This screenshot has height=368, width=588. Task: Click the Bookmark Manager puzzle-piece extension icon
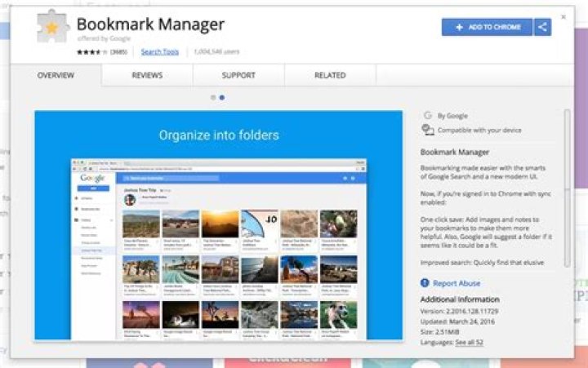(53, 27)
